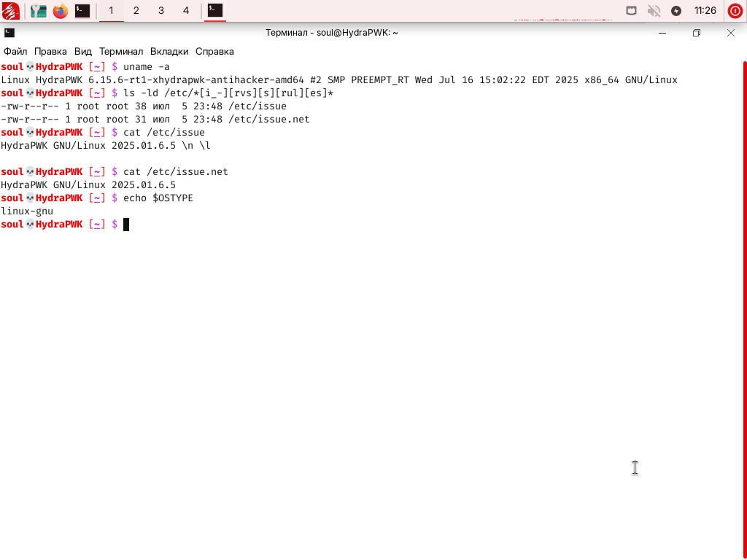Click the 'ls -ld /etc/*[i_-][rvs][s][rul][es]*' command
This screenshot has width=747, height=560.
click(x=228, y=93)
